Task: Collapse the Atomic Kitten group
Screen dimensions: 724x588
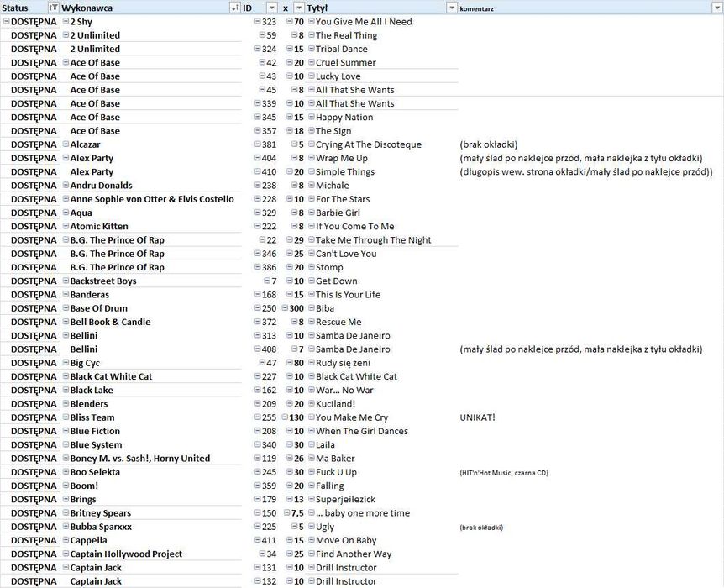Action: click(66, 226)
